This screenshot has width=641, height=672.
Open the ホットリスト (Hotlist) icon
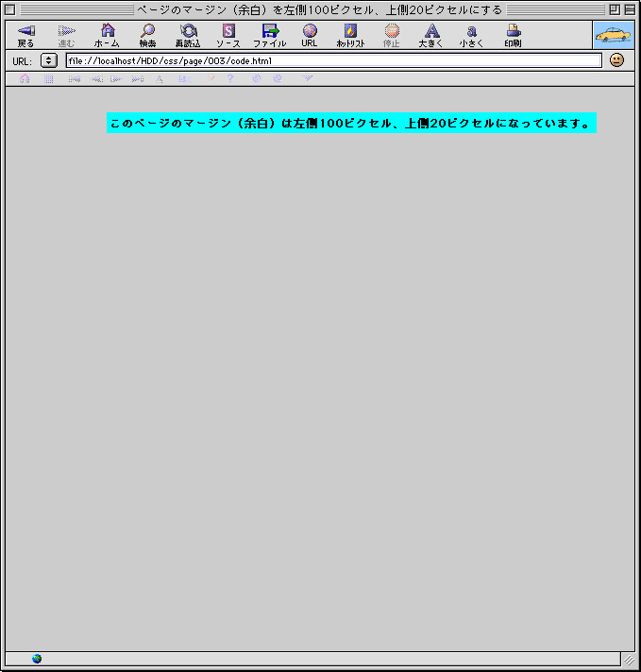350,35
